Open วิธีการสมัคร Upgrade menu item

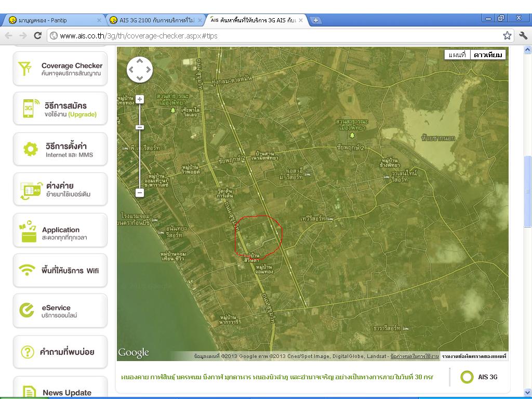point(60,109)
